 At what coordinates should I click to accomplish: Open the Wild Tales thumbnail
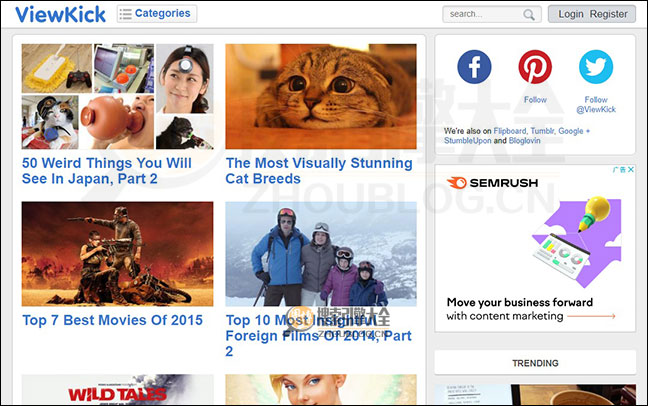click(117, 389)
